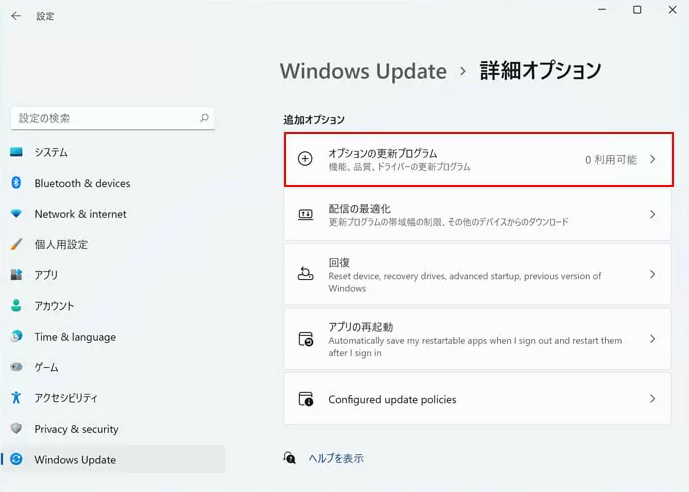The height and width of the screenshot is (492, 689).
Task: Expand オプションの更新プログラム chevron
Action: tap(653, 159)
